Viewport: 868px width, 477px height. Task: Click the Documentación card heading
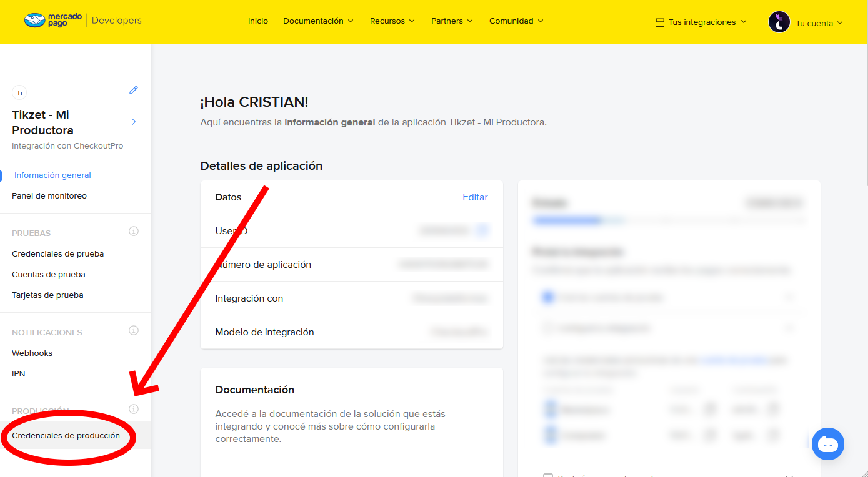pos(255,390)
